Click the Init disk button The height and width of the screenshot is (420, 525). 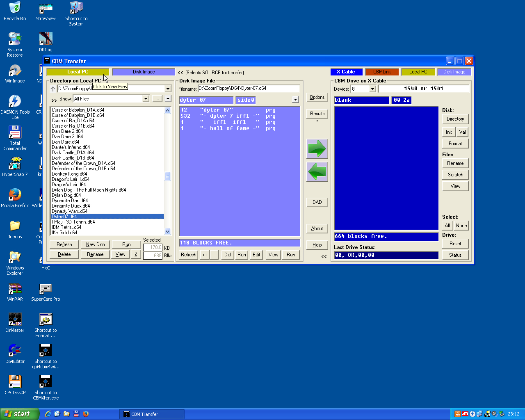point(449,132)
